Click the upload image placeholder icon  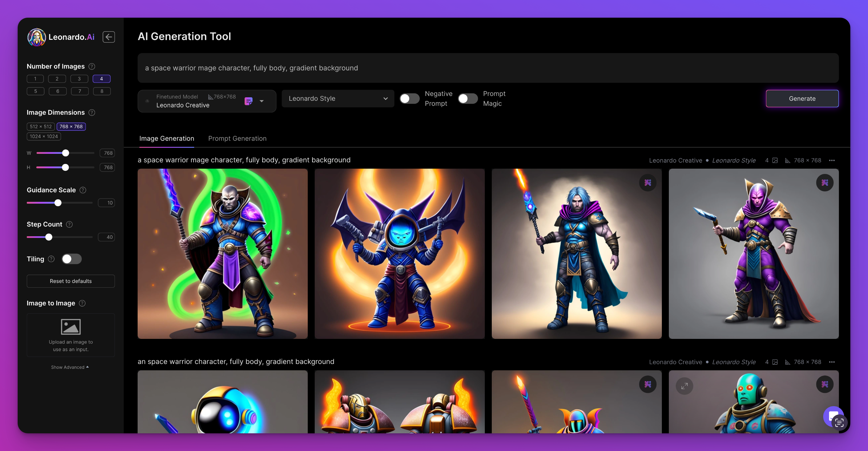(71, 327)
